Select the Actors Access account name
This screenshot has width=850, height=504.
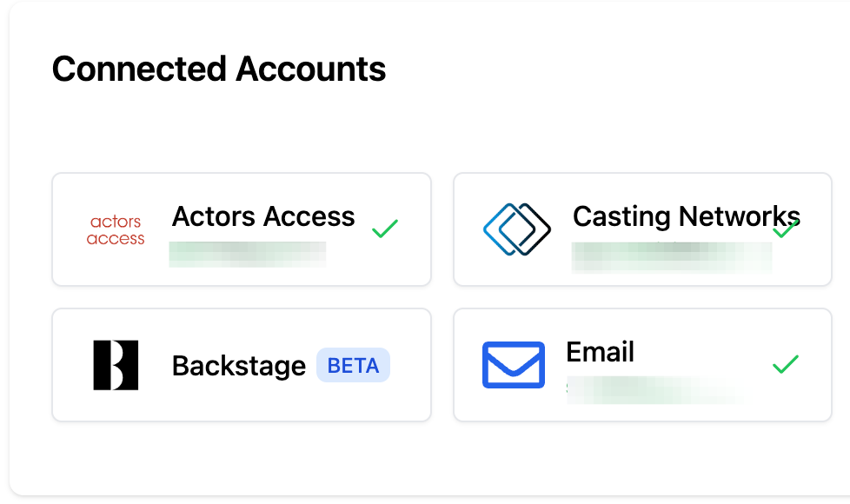(x=263, y=216)
